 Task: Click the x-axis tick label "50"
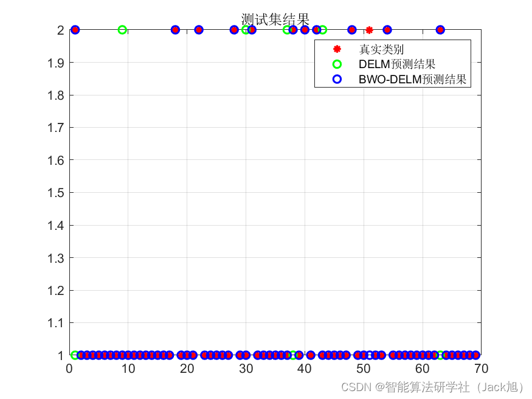[x=364, y=369]
